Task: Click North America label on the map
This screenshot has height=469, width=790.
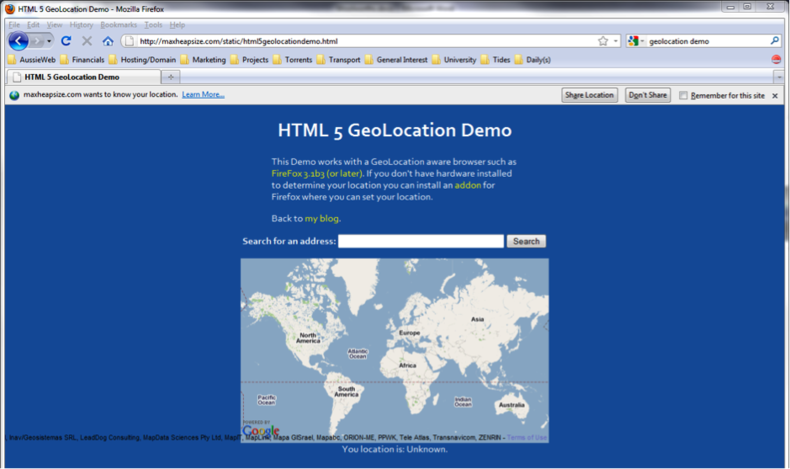Action: pyautogui.click(x=308, y=338)
